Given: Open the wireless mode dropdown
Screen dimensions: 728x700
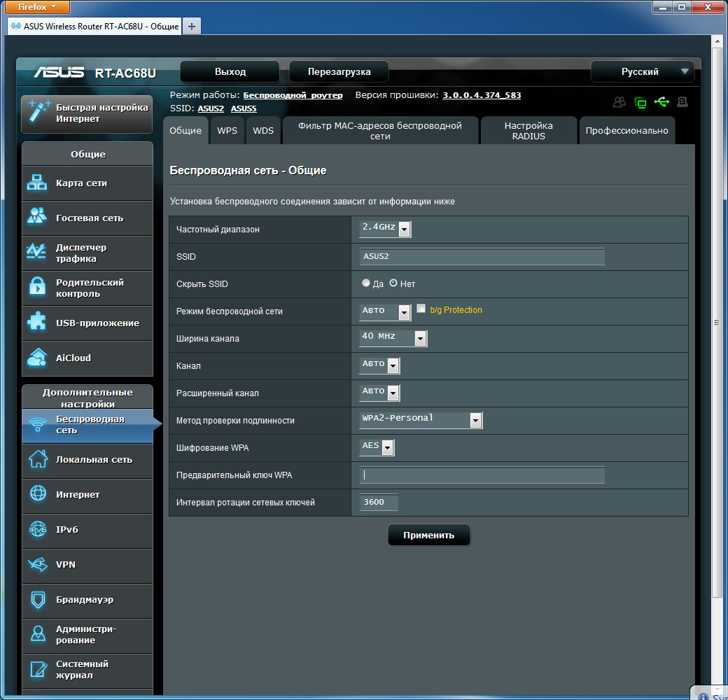Looking at the screenshot, I should (386, 311).
